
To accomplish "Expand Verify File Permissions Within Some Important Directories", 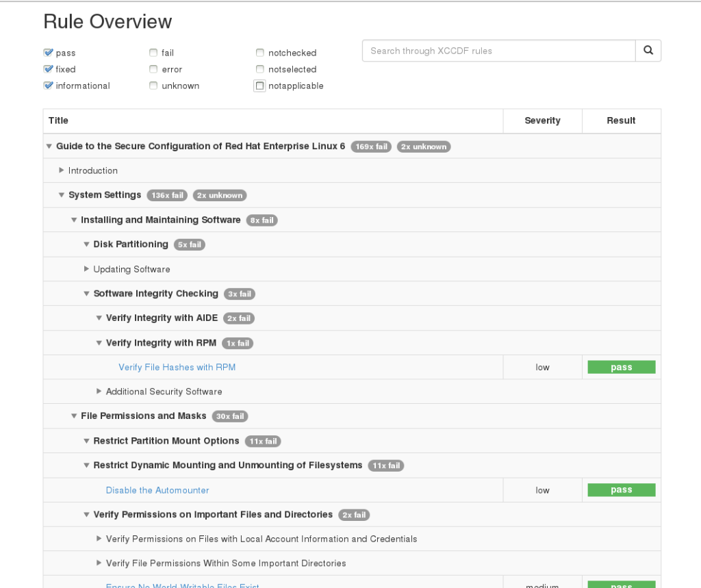I will point(99,563).
